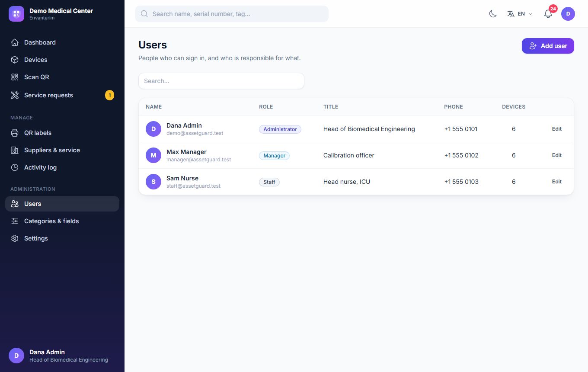Edit the Max Manager user
This screenshot has height=372, width=588.
click(557, 155)
